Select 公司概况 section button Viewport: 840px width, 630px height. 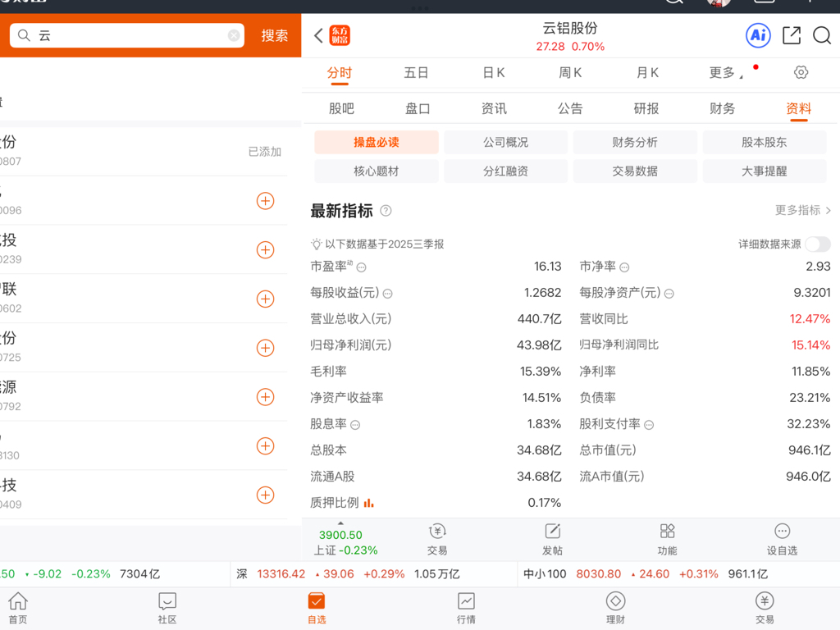pos(505,142)
